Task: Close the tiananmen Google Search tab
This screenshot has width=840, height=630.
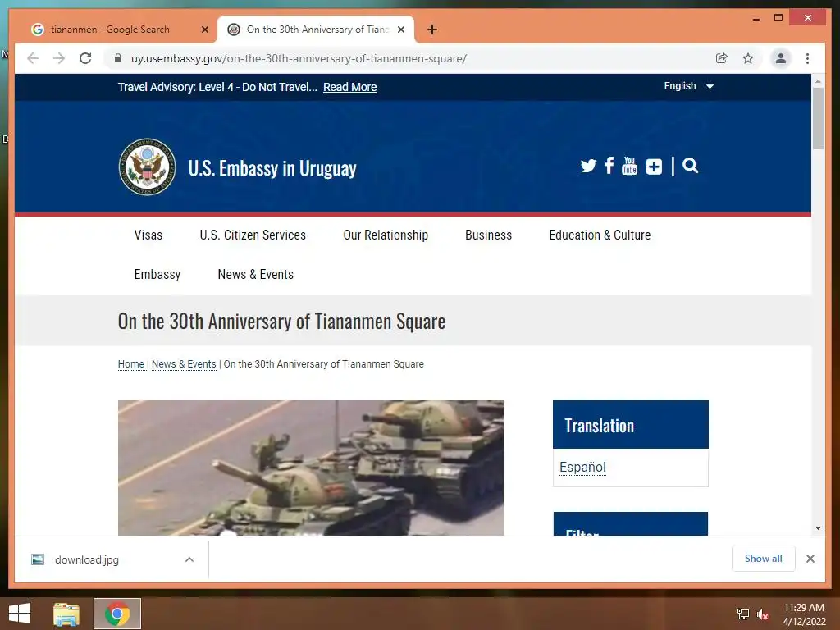Action: pyautogui.click(x=204, y=30)
